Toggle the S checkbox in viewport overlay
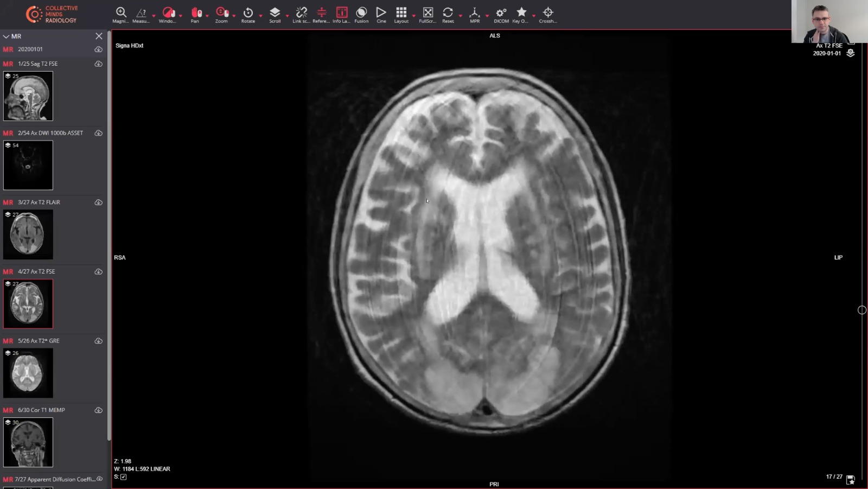The image size is (868, 489). [123, 477]
